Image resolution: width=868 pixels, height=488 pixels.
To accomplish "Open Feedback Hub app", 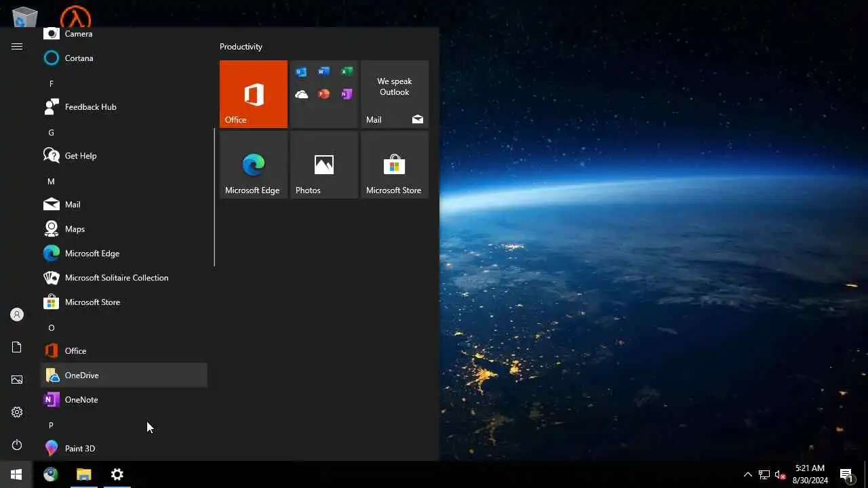I will (x=124, y=107).
